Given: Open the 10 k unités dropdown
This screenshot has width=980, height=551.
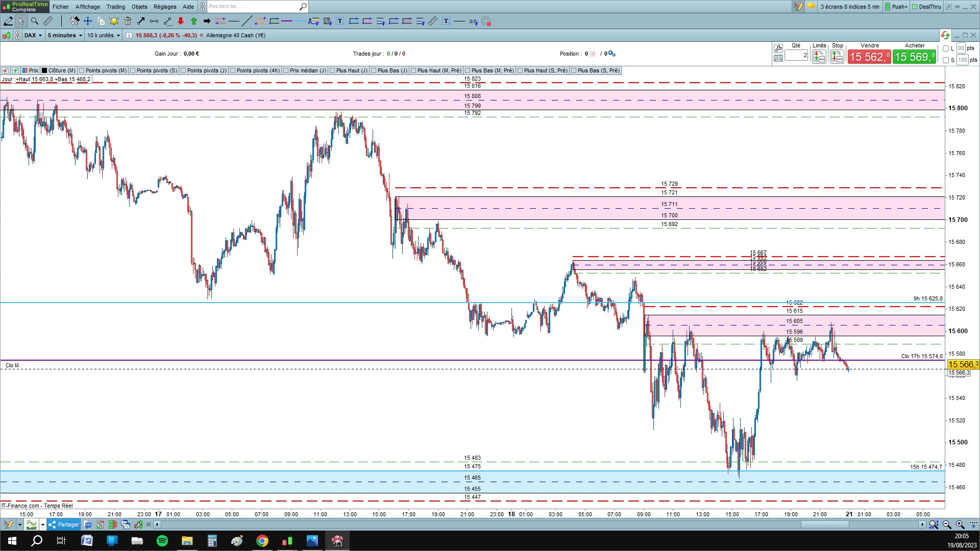Looking at the screenshot, I should coord(104,35).
